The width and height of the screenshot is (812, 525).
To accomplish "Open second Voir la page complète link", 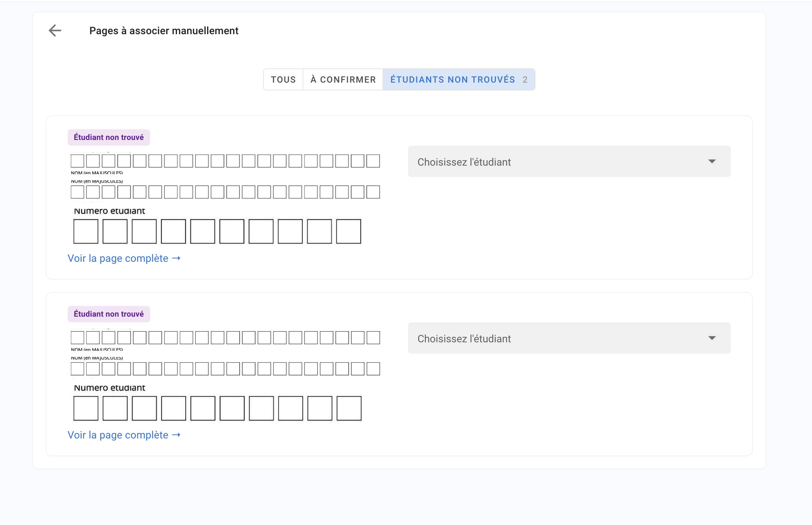I will click(x=118, y=435).
